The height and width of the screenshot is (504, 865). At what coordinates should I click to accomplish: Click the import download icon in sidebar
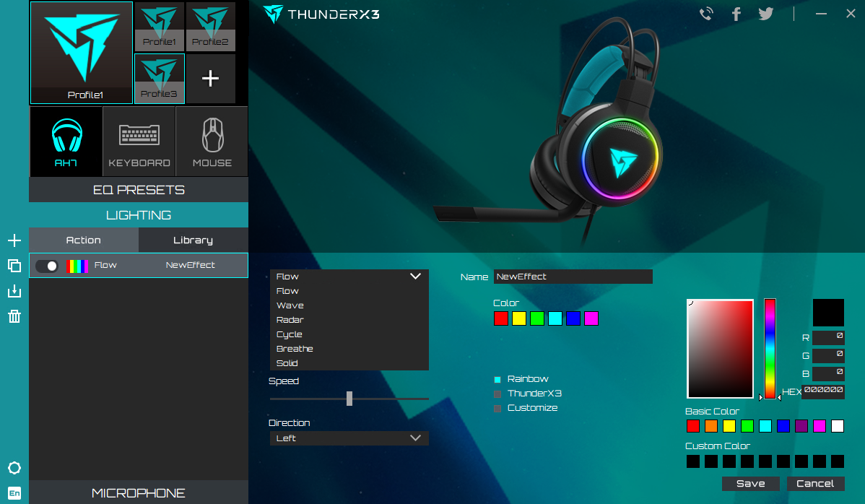pos(14,291)
